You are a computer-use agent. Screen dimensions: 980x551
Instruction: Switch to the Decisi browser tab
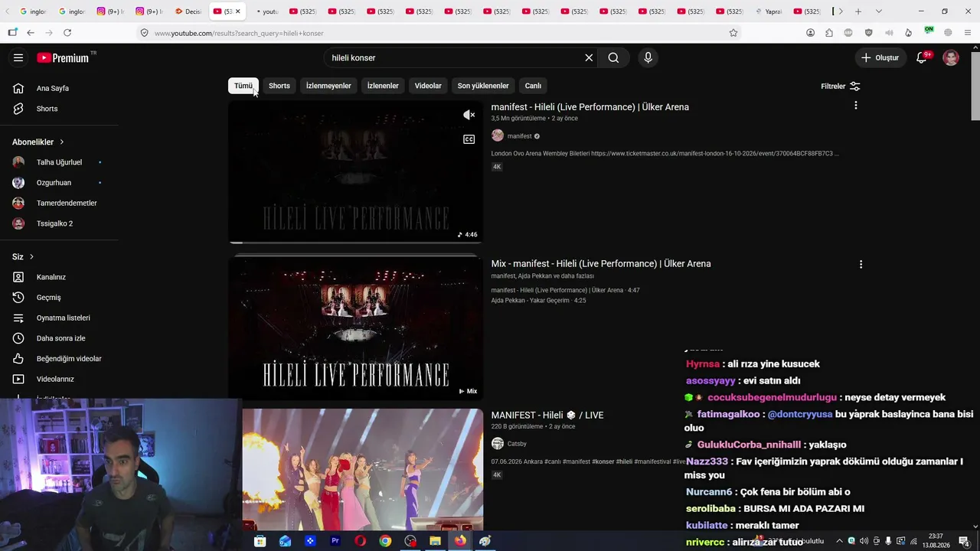188,11
